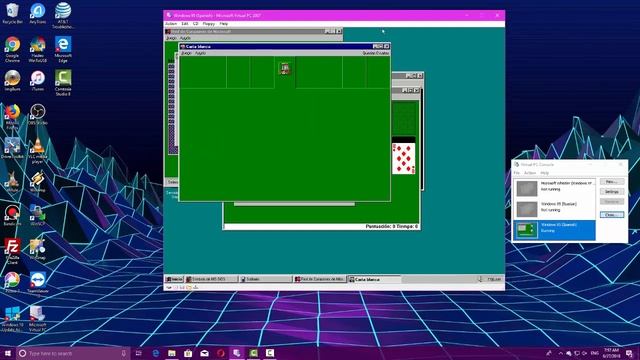Viewport: 640px width, 360px height.
Task: Launch TeamViewer desktop shortcut
Action: pyautogui.click(x=38, y=283)
